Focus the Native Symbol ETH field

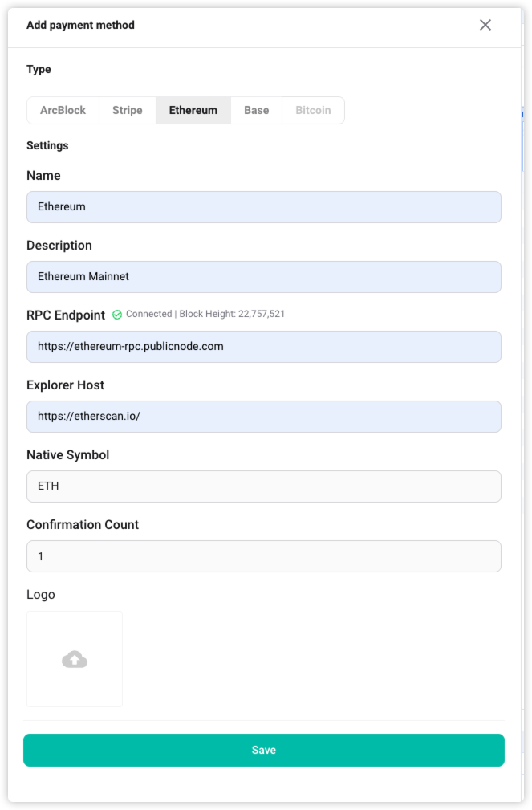264,486
